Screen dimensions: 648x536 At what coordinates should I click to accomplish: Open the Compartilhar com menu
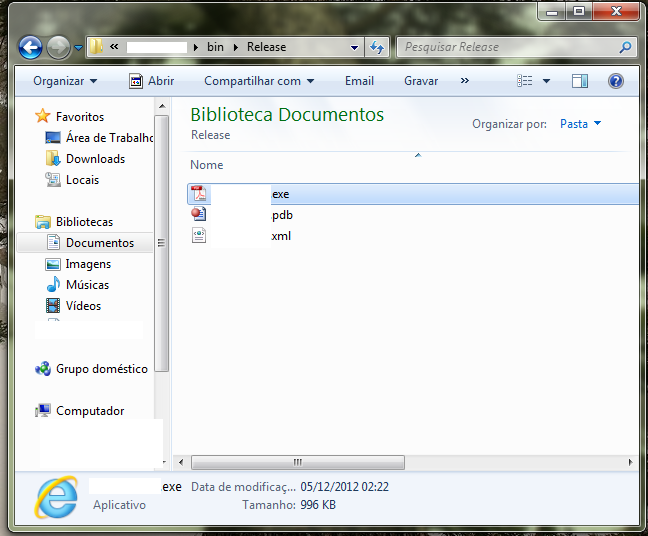(259, 81)
